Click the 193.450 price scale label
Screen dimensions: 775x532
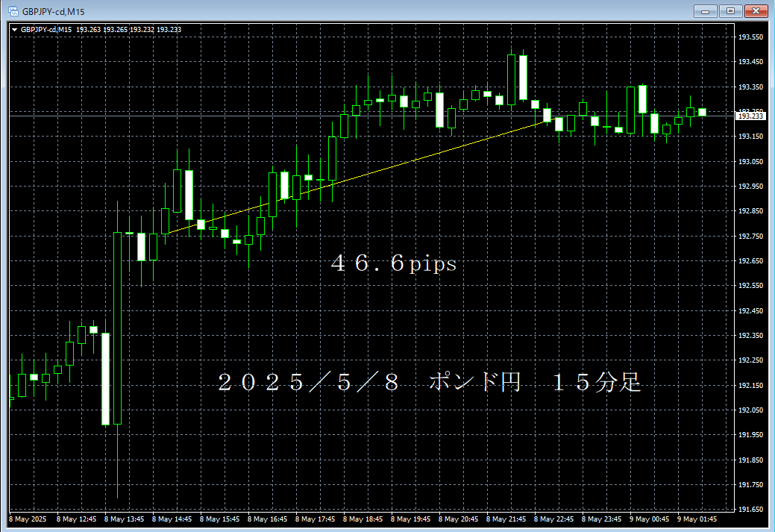tap(750, 62)
